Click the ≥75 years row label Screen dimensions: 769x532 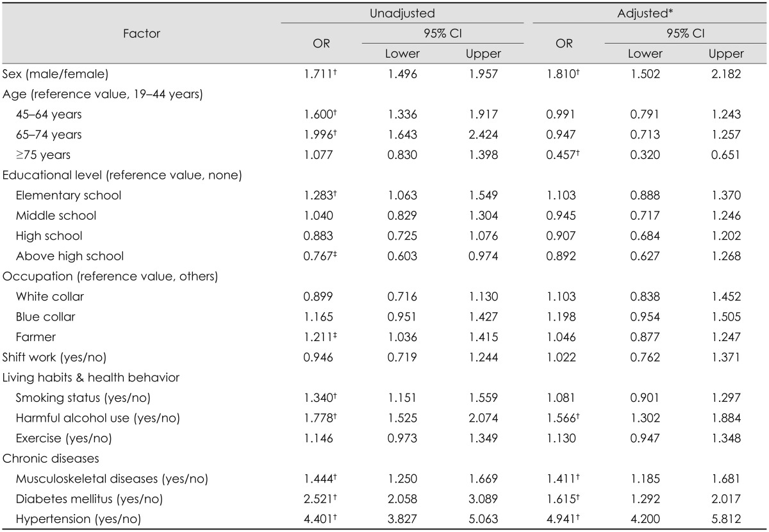pyautogui.click(x=44, y=154)
